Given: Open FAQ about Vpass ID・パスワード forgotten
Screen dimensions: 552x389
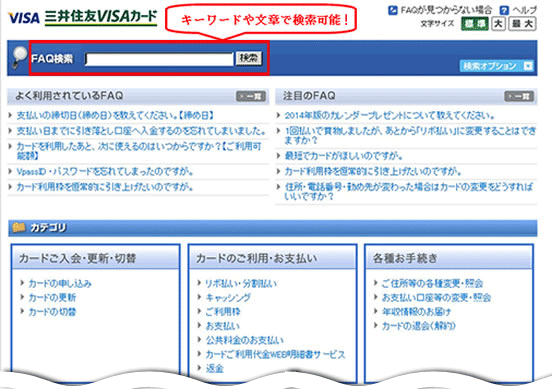Looking at the screenshot, I should click(105, 171).
